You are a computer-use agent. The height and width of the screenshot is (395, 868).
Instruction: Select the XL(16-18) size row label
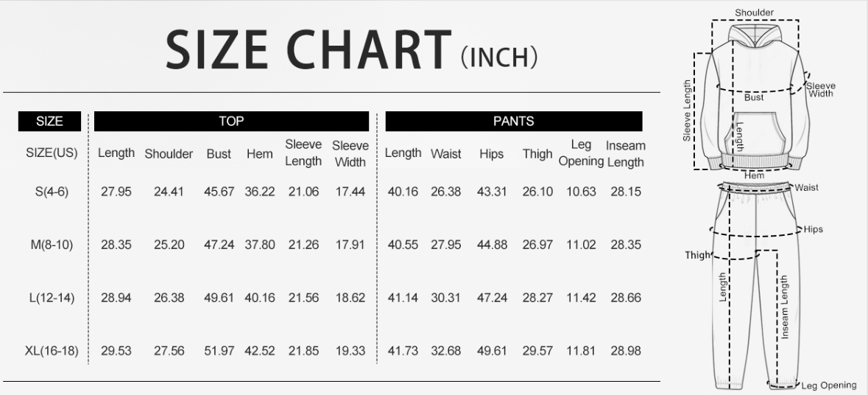[x=52, y=351]
